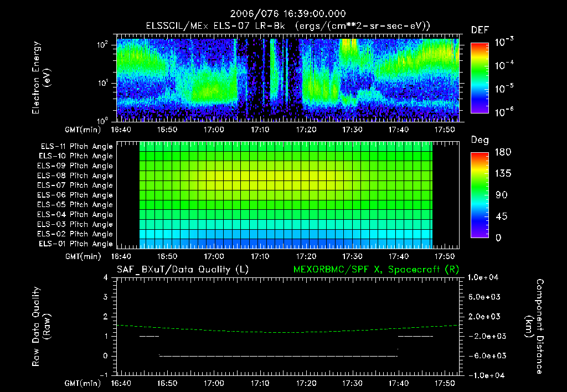Click the '10^0' energy axis tick label

click(103, 121)
